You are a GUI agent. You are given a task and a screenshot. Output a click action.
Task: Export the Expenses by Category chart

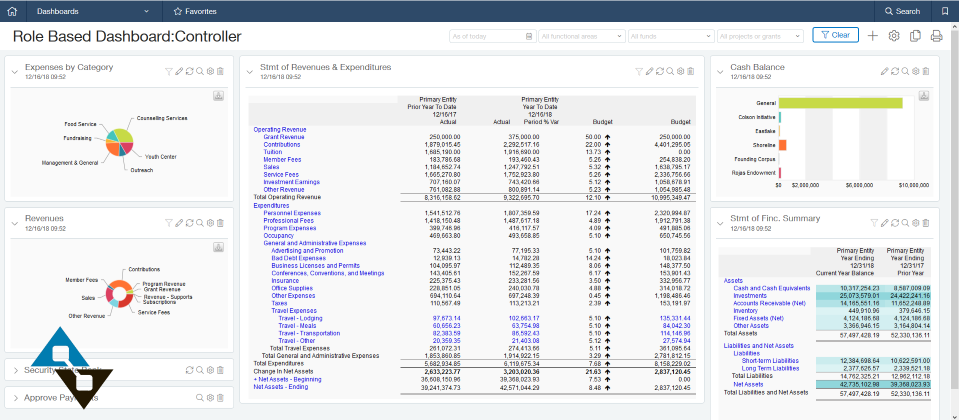pyautogui.click(x=219, y=96)
